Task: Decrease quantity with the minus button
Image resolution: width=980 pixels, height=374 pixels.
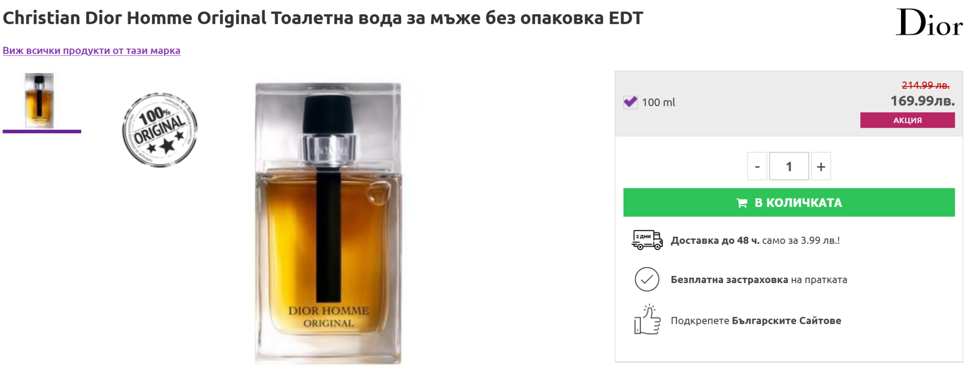Action: [757, 166]
